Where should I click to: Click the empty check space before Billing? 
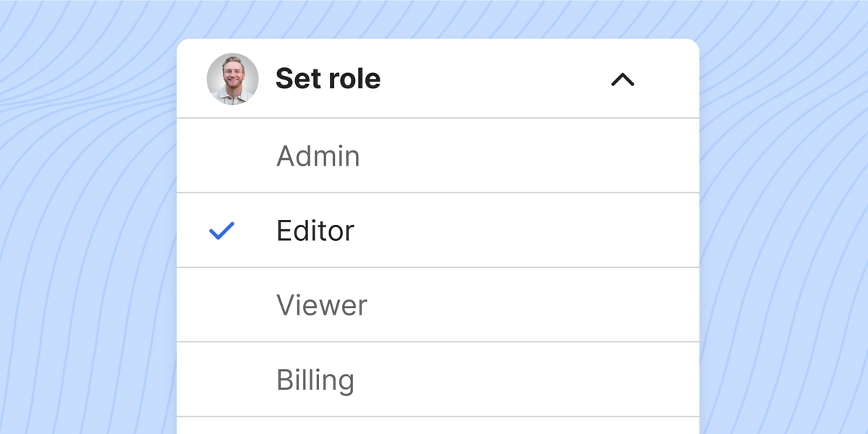(x=221, y=379)
